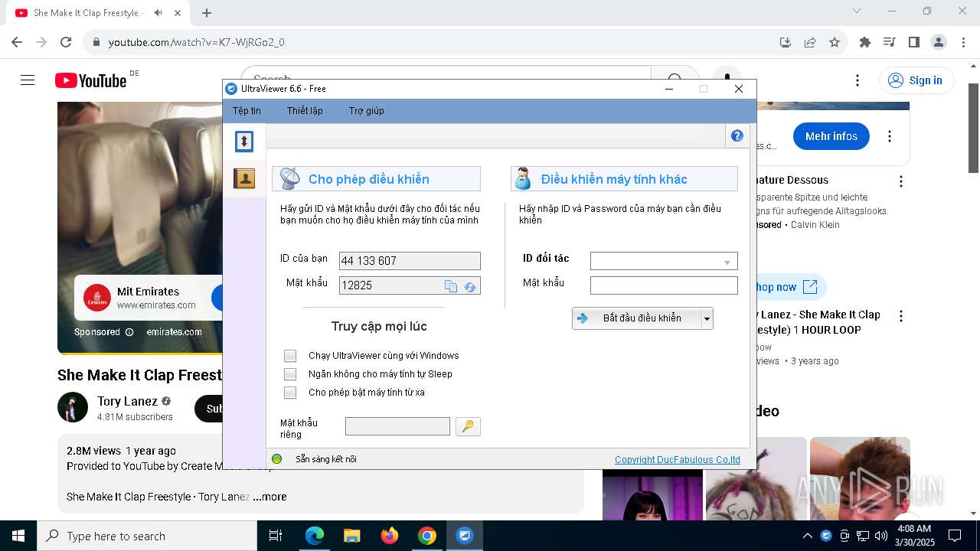The image size is (980, 551).
Task: Open File Explorer from the taskbar
Action: [x=352, y=536]
